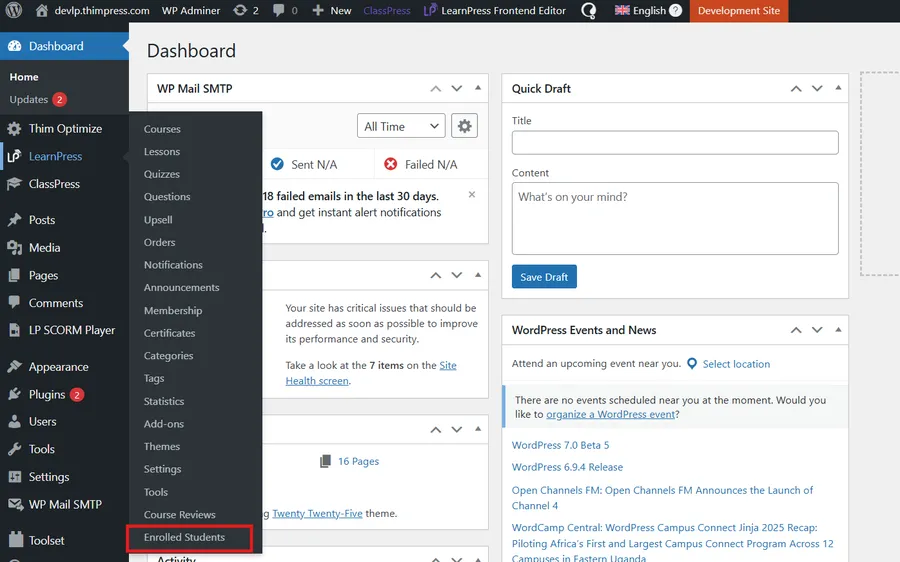
Task: Collapse the WP Mail SMTP widget panel
Action: (478, 88)
